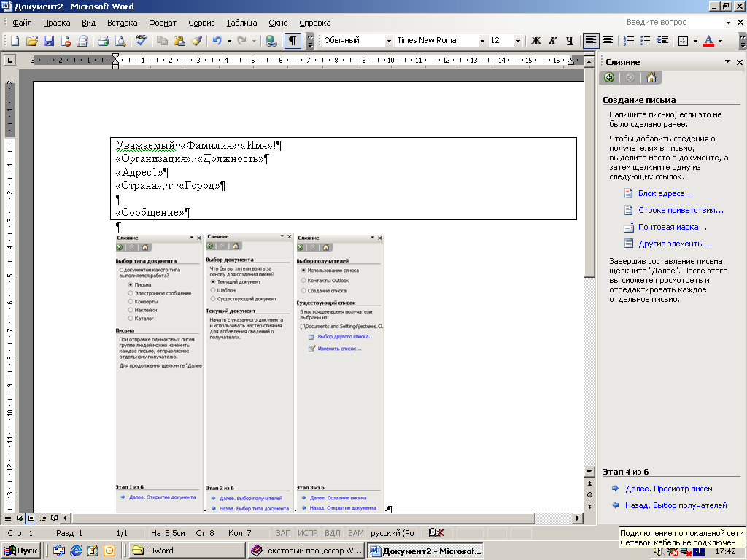Switch to Web layout view button
This screenshot has width=747, height=560.
click(20, 518)
